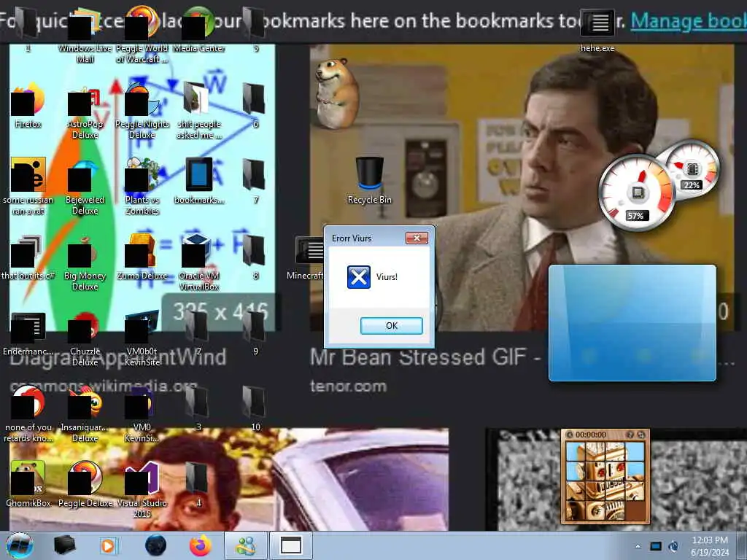This screenshot has height=560, width=747.
Task: Open Windows Media Player from the taskbar
Action: coord(108,545)
